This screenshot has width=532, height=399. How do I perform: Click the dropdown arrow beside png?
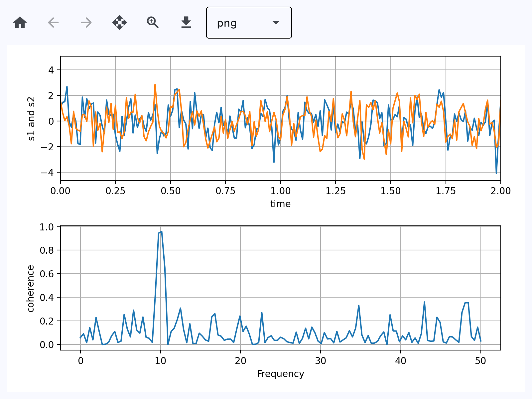pyautogui.click(x=276, y=23)
